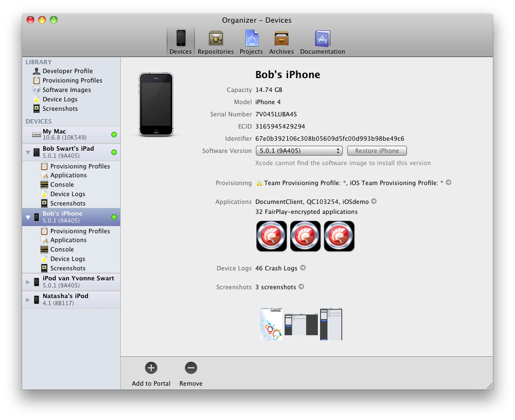Click the Remove button
This screenshot has height=420, width=515.
tap(191, 375)
